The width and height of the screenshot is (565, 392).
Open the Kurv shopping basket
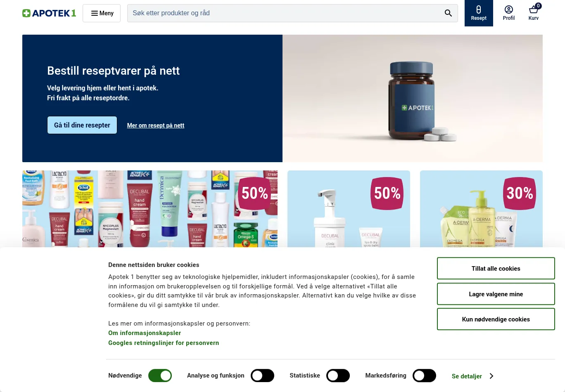pos(534,13)
